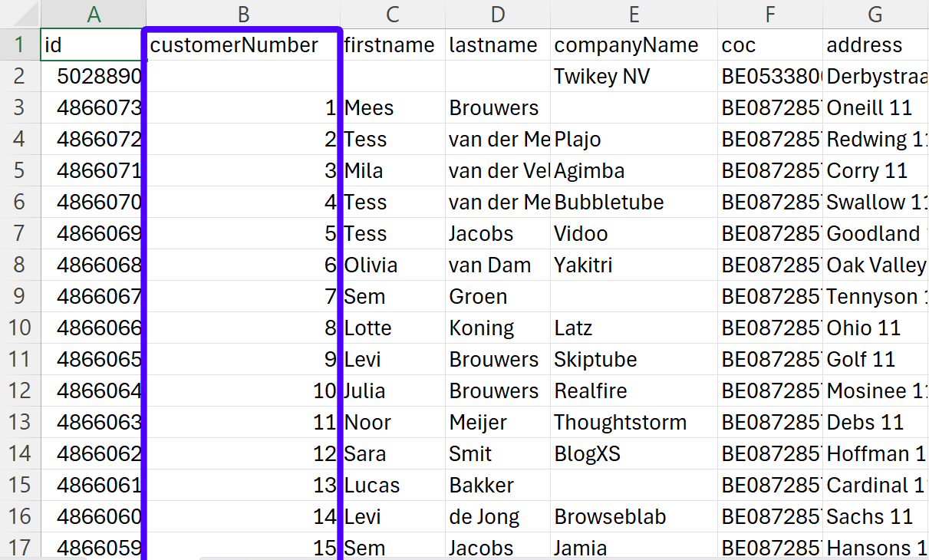929x560 pixels.
Task: Select row 1 by its row number
Action: (x=20, y=45)
